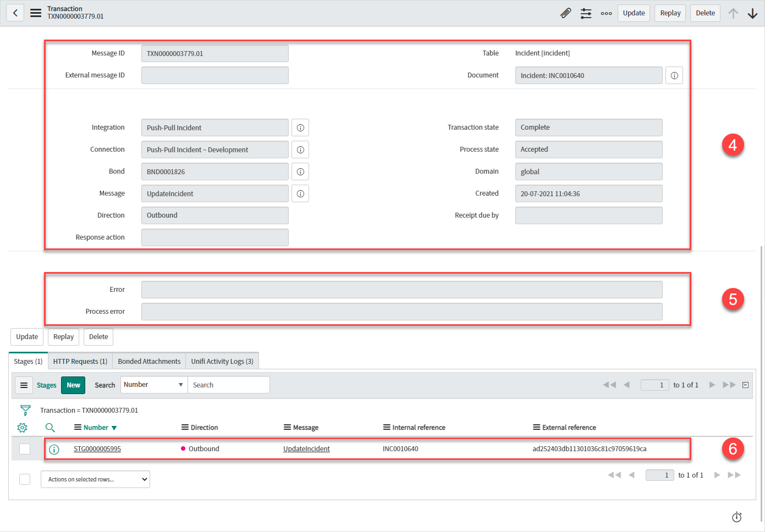Open the search field Number dropdown
765x532 pixels.
click(x=153, y=385)
